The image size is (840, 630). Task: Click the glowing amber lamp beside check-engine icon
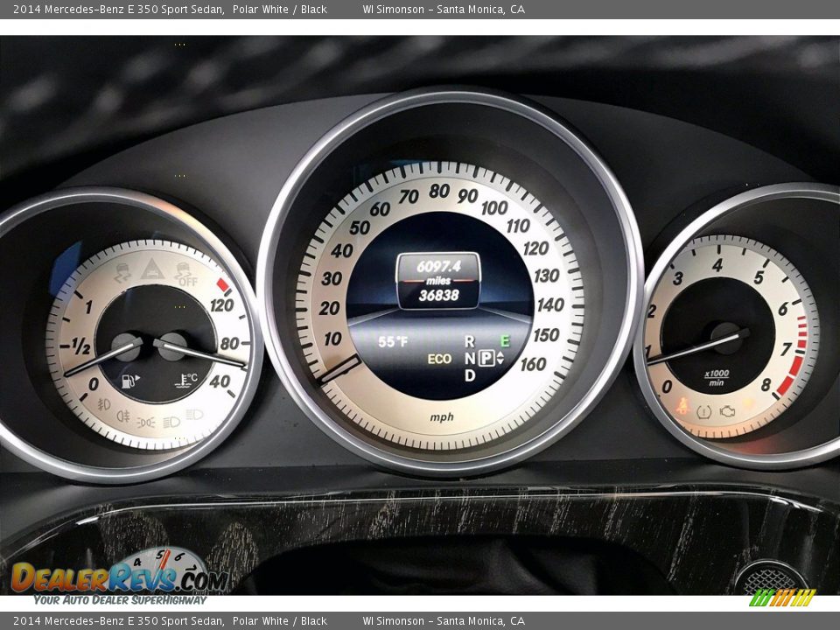tap(748, 404)
